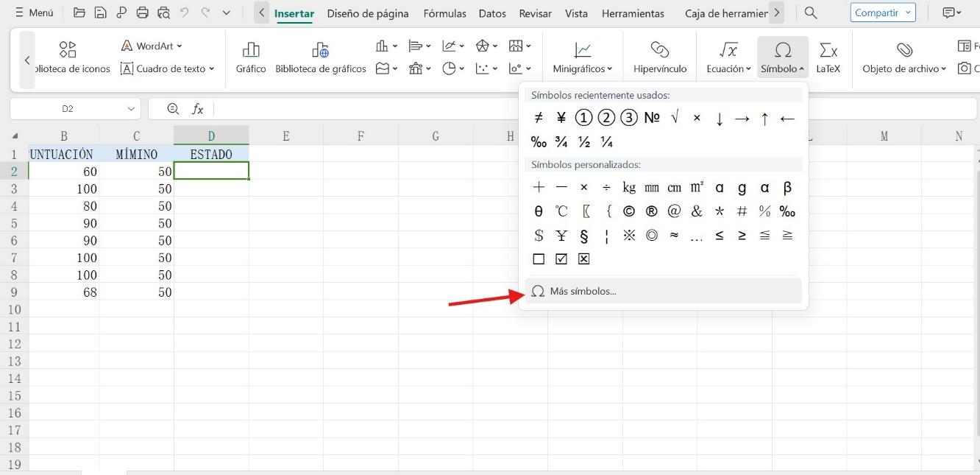Click the search magnifier icon
This screenshot has width=980, height=475.
tap(810, 13)
